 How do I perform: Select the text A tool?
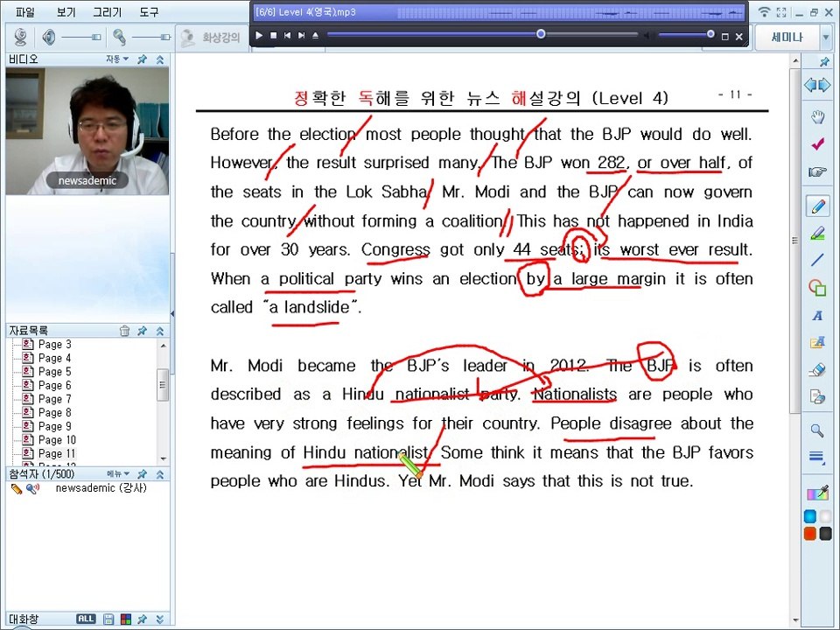click(817, 316)
